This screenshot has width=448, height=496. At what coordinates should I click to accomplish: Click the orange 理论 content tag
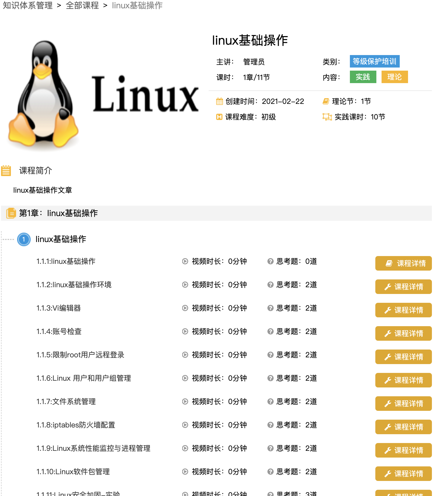pyautogui.click(x=394, y=77)
